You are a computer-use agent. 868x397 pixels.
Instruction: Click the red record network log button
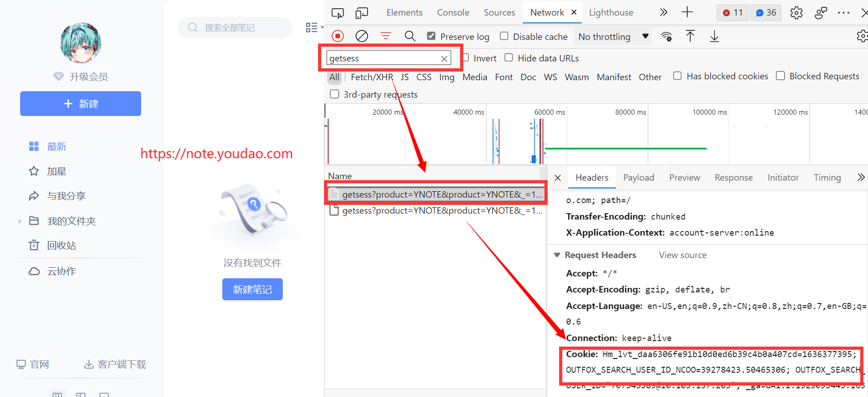338,36
